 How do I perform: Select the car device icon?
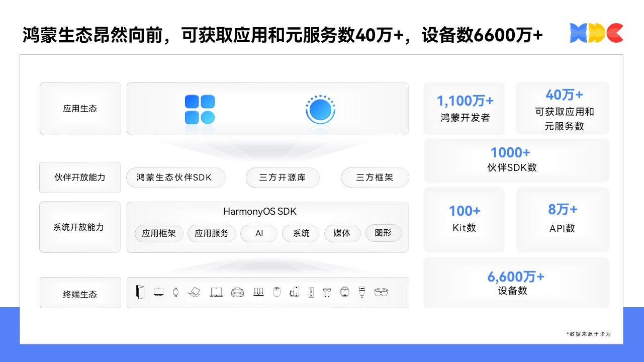[237, 292]
